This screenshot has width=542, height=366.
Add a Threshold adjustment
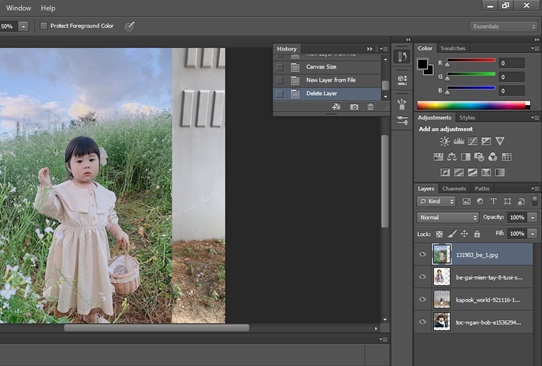(472, 172)
